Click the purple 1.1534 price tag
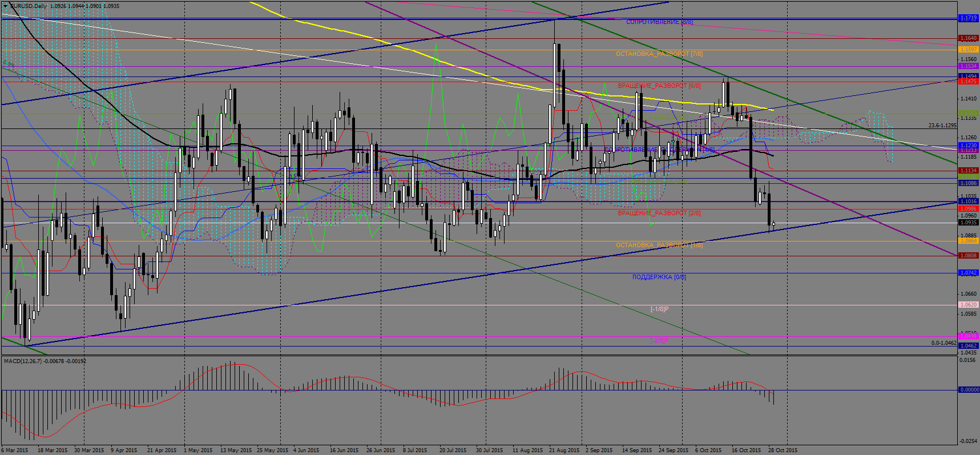 969,66
